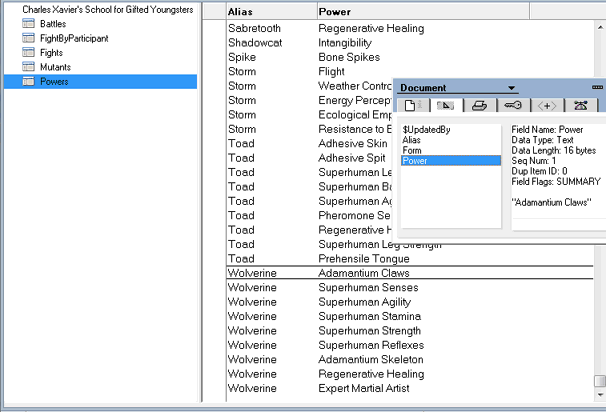Select the Toad Adhesive Spit row
Viewport: 606px width, 412px height.
tap(309, 158)
